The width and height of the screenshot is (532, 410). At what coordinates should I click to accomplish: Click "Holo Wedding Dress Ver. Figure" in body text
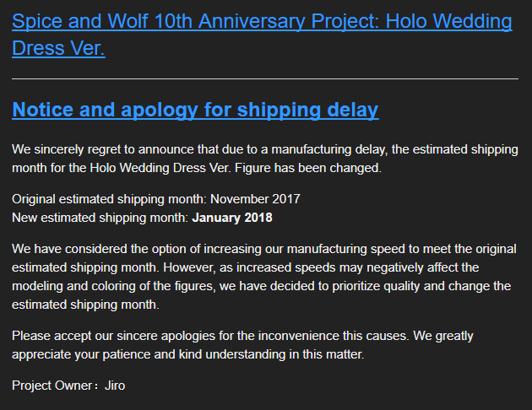click(x=180, y=168)
